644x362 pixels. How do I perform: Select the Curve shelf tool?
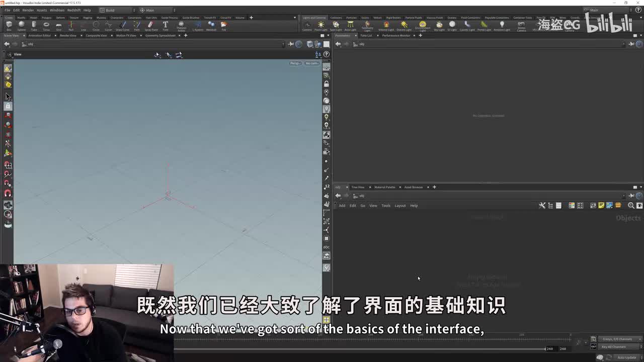[x=108, y=26]
